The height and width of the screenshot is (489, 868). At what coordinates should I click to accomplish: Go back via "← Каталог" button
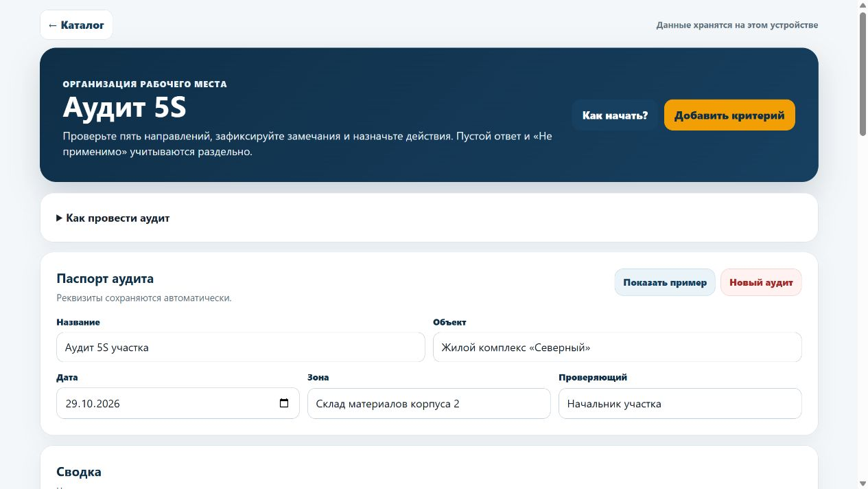coord(76,25)
